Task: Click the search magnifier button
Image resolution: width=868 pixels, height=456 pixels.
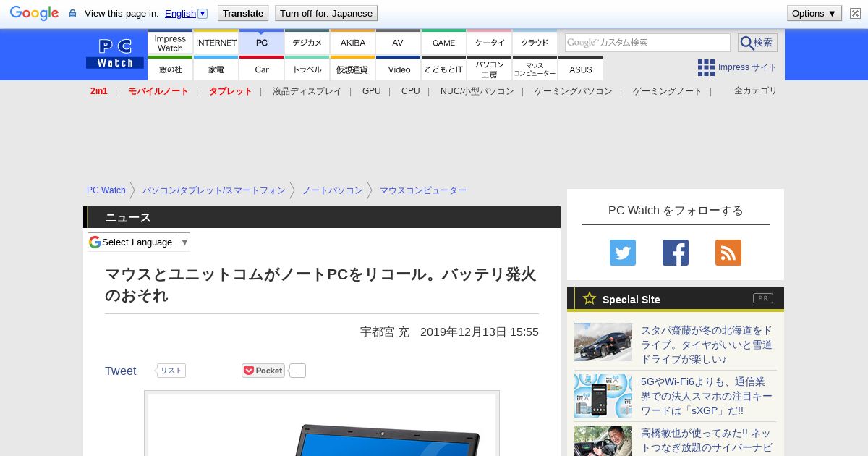Action: (x=757, y=43)
